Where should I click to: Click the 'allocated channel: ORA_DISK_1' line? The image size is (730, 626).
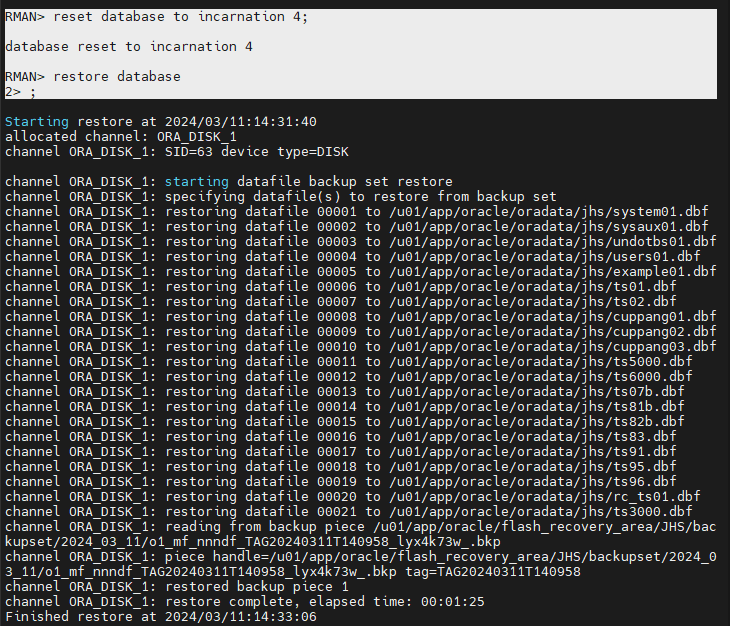(121, 136)
